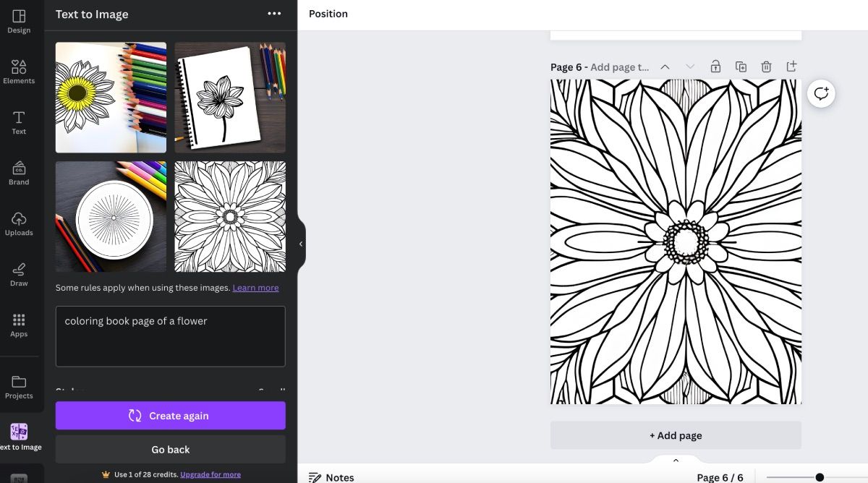Screen dimensions: 868x483
Task: Select the sunflower coloring page thumbnail
Action: [x=110, y=97]
